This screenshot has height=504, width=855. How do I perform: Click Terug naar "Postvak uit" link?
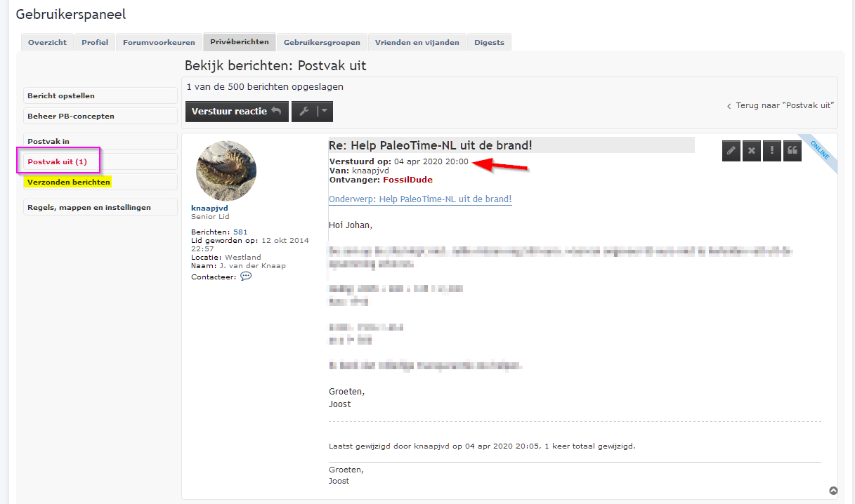[780, 105]
